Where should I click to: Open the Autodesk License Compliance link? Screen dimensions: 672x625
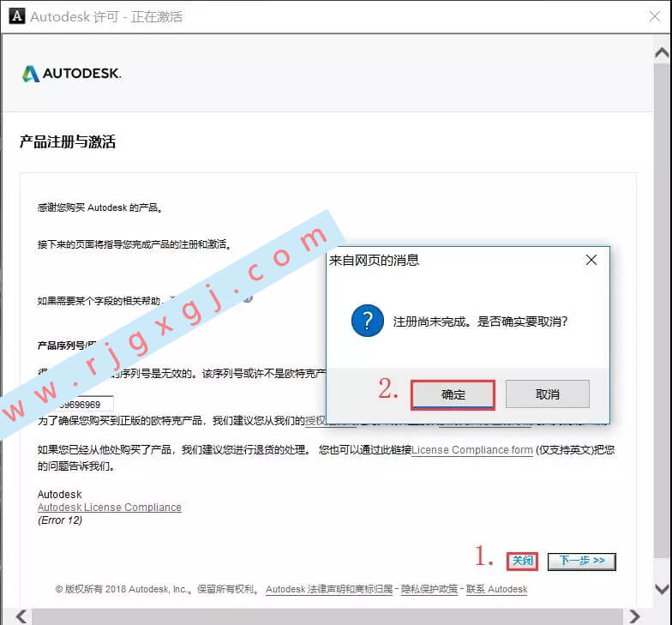(110, 508)
